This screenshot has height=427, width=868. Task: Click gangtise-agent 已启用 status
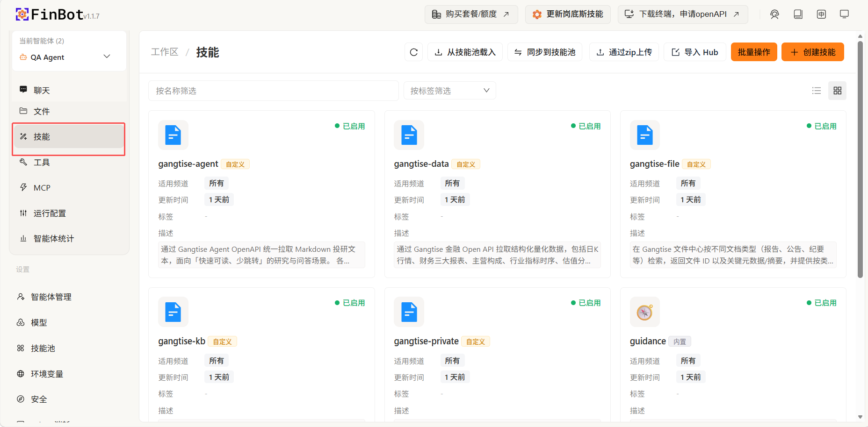pyautogui.click(x=350, y=126)
